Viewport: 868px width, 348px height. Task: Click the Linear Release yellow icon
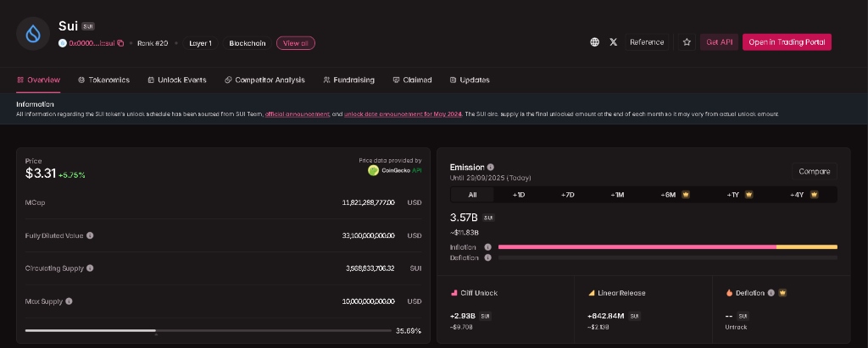(591, 293)
